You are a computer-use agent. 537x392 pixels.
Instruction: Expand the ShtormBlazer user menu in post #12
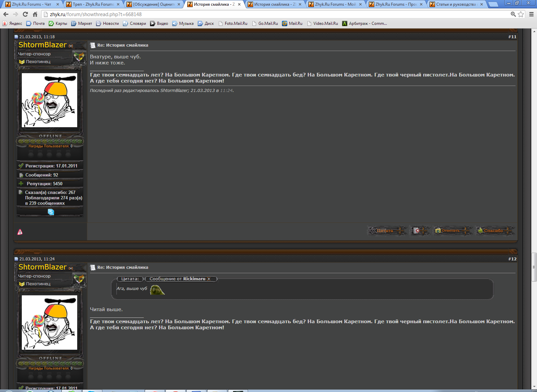(71, 268)
